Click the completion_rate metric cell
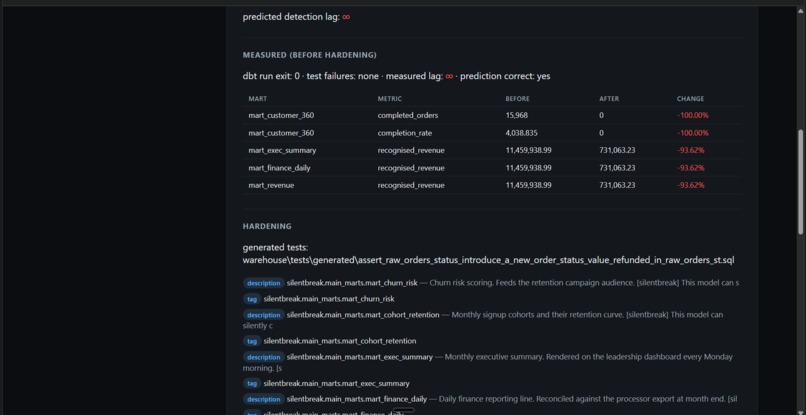 point(405,133)
